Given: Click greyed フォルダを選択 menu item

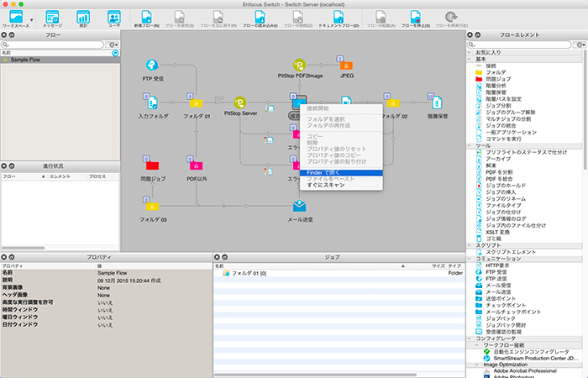Looking at the screenshot, I should (341, 119).
